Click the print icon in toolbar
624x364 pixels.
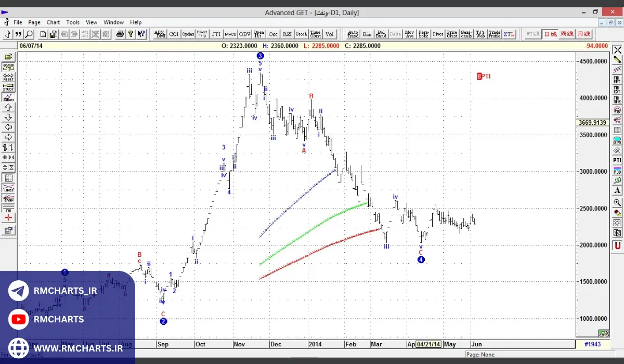(x=120, y=34)
